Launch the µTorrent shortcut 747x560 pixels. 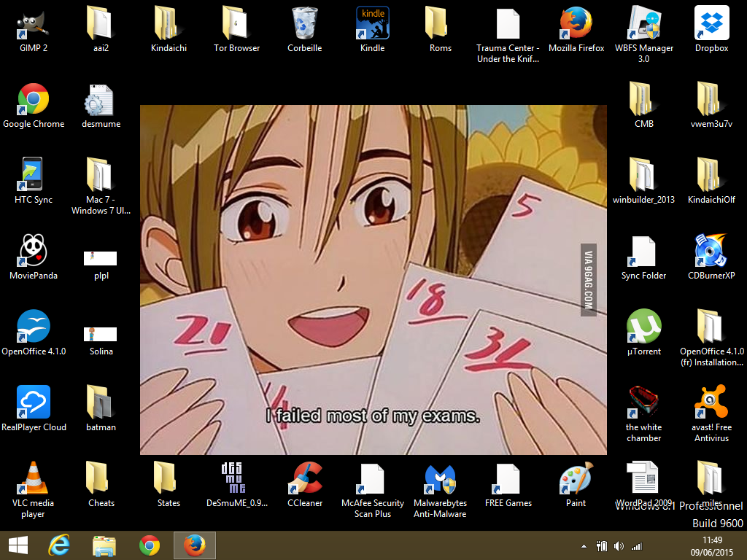643,327
